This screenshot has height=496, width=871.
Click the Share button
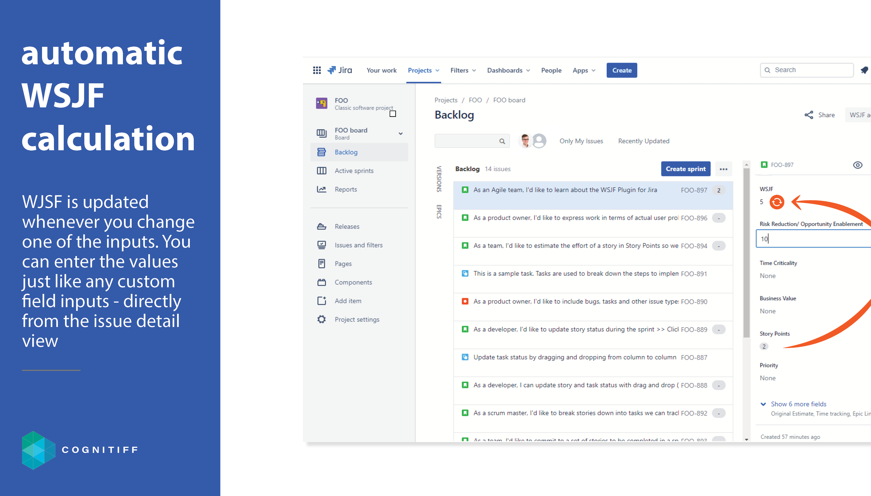[820, 115]
